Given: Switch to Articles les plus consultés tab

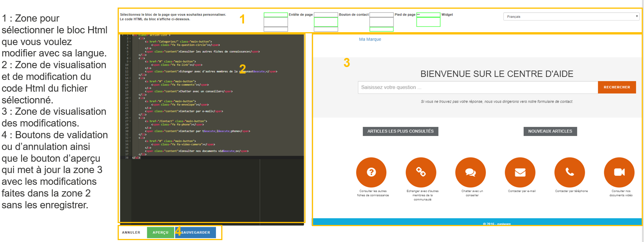Looking at the screenshot, I should 400,131.
